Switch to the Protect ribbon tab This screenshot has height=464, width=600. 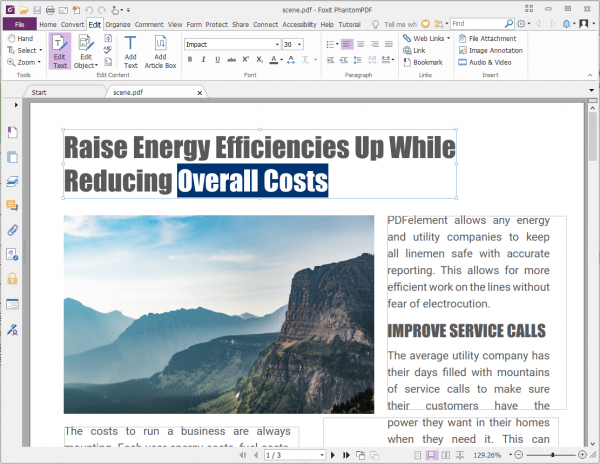pos(217,24)
